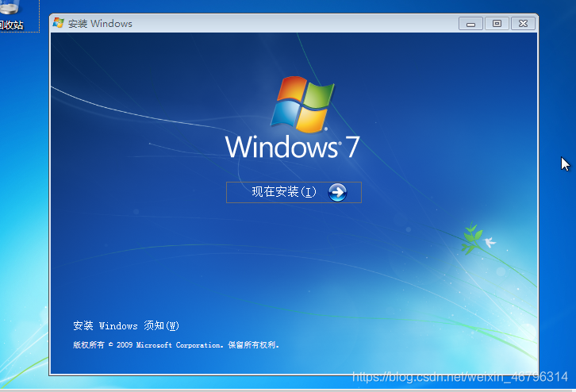Minimize the 安装 Windows window
The width and height of the screenshot is (576, 392).
(470, 24)
